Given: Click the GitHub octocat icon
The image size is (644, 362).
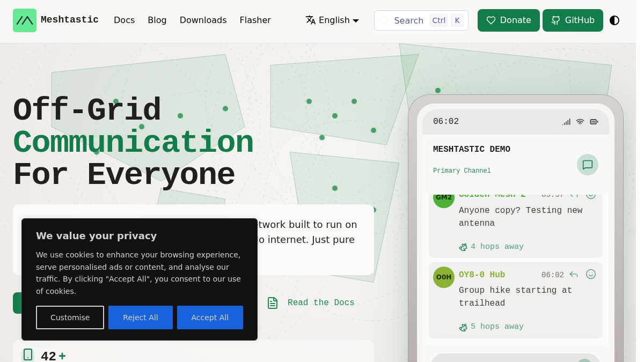Looking at the screenshot, I should (556, 20).
